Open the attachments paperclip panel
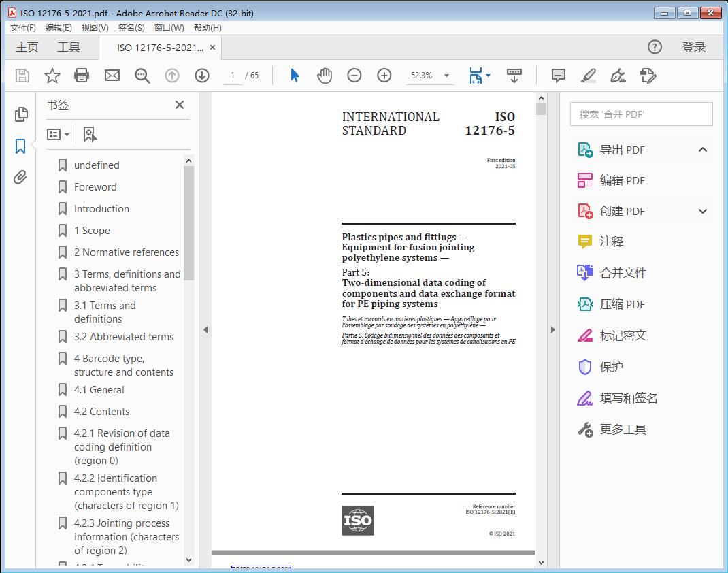This screenshot has height=573, width=728. 20,178
